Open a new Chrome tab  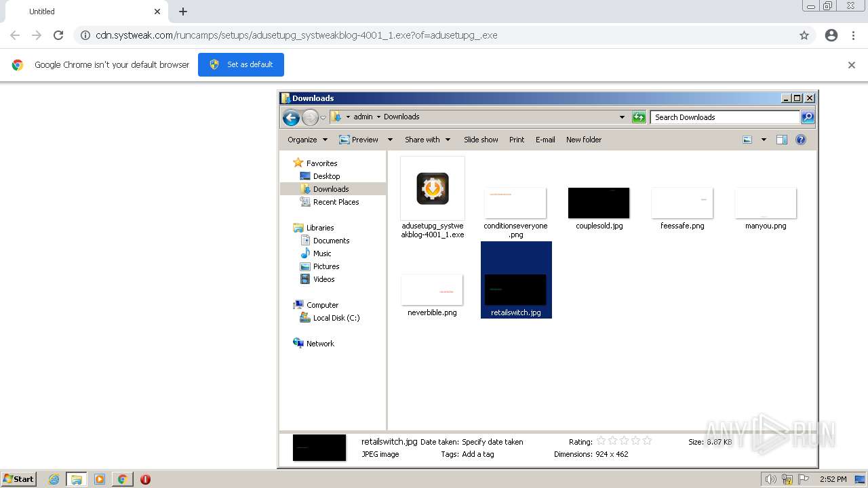(183, 12)
